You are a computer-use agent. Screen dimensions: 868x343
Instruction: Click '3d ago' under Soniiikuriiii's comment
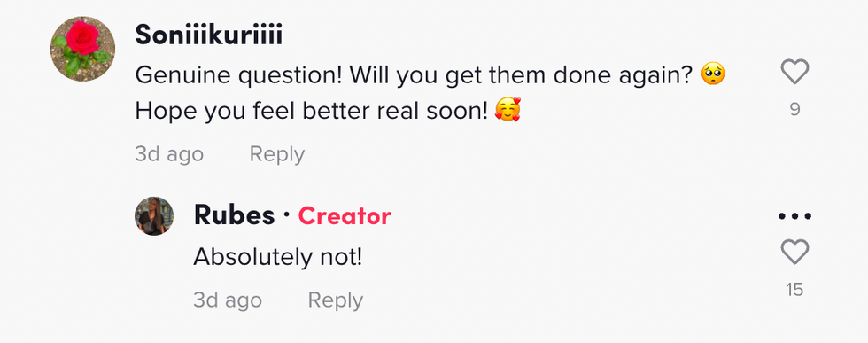point(169,154)
